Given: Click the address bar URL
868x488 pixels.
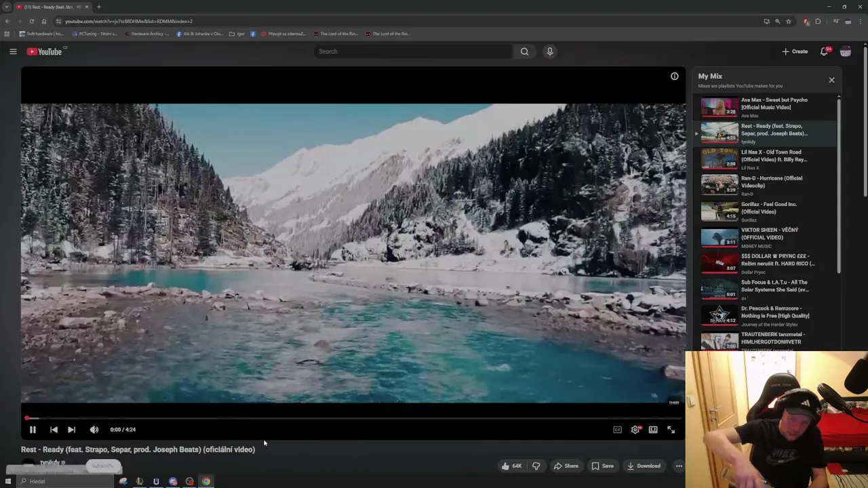Looking at the screenshot, I should (x=129, y=21).
